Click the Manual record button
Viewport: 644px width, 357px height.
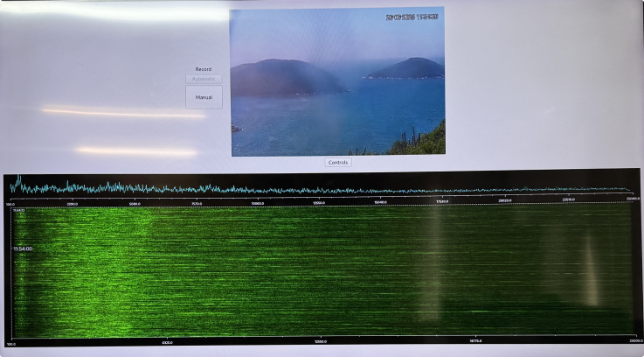[x=204, y=97]
